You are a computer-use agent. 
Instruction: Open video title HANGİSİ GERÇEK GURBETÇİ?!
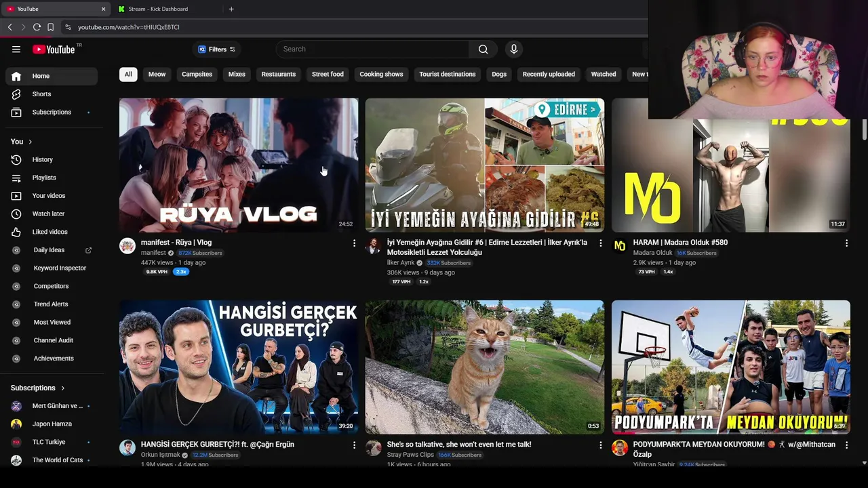(218, 445)
